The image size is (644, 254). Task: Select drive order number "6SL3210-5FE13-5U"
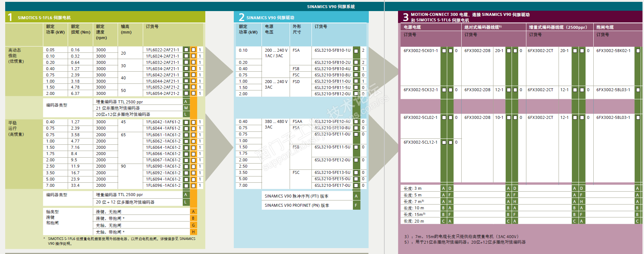333,172
